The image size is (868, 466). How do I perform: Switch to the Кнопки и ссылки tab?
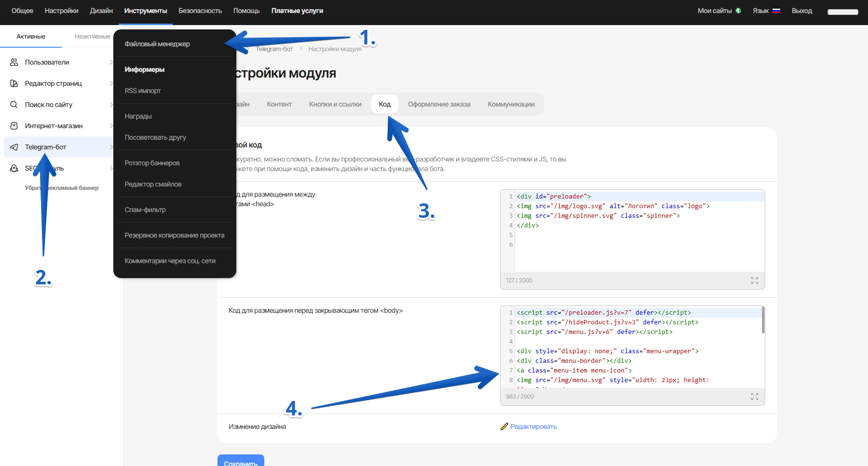[x=335, y=104]
